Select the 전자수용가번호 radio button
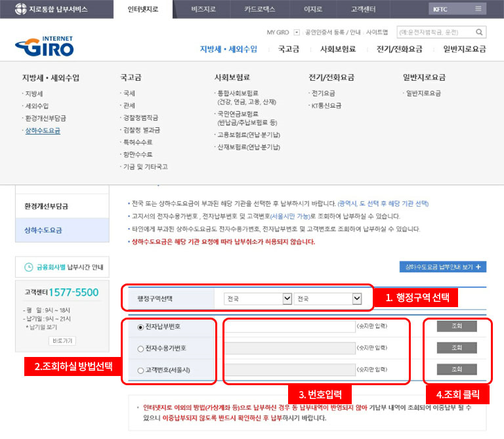 140,348
